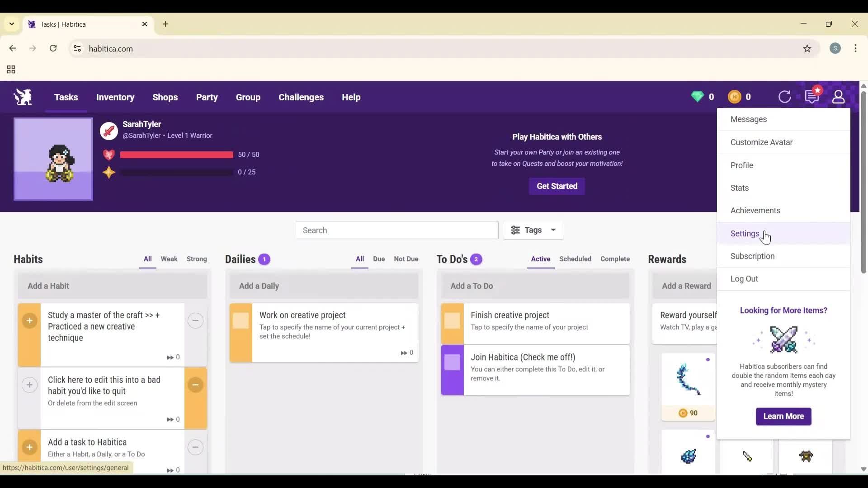Open the Tags dropdown
Viewport: 868px width, 488px height.
[x=533, y=230]
